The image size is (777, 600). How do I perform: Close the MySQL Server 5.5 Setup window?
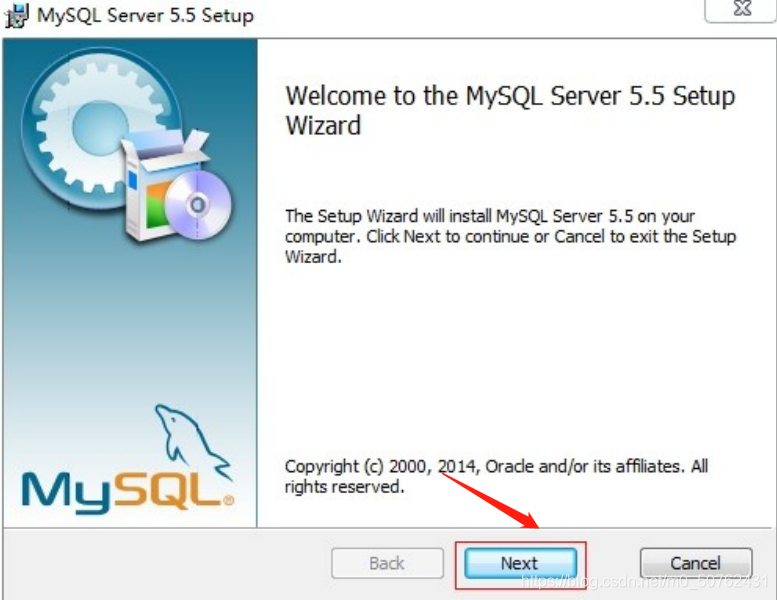pyautogui.click(x=741, y=9)
